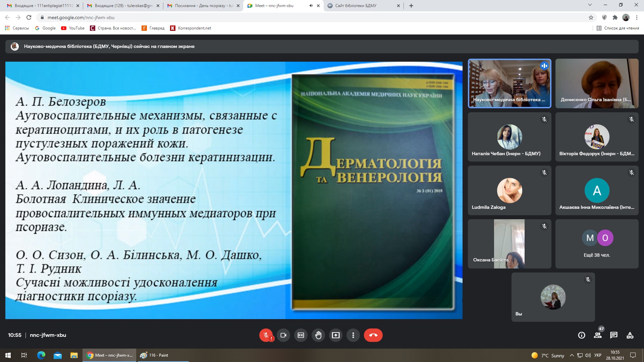
Task: Open more options three-dot menu
Action: tap(353, 335)
